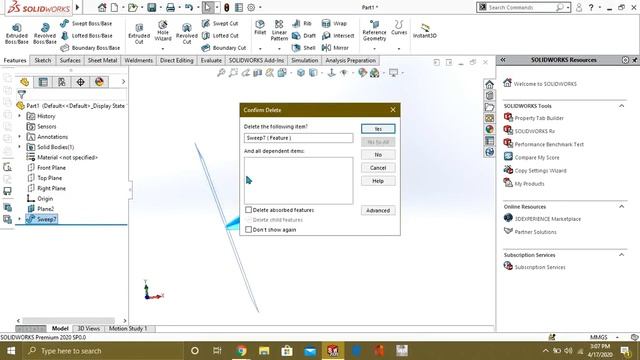
Task: Open the Evaluate tab
Action: [x=211, y=60]
